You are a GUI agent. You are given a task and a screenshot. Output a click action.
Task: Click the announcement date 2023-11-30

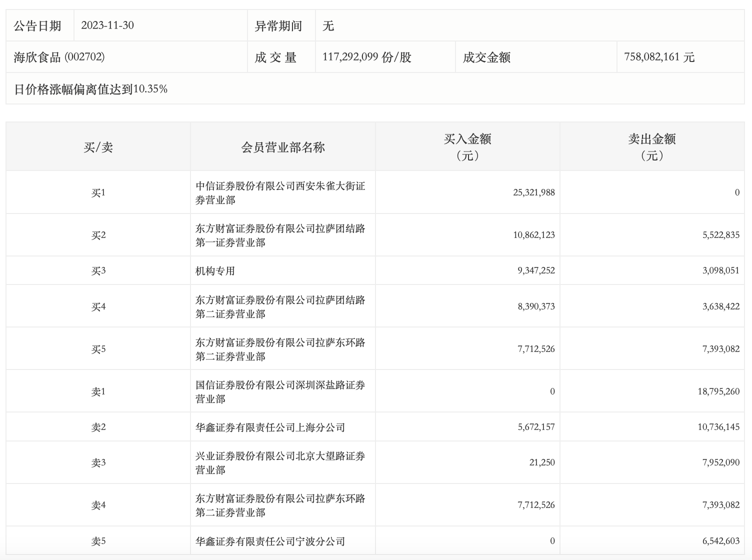[x=107, y=25]
